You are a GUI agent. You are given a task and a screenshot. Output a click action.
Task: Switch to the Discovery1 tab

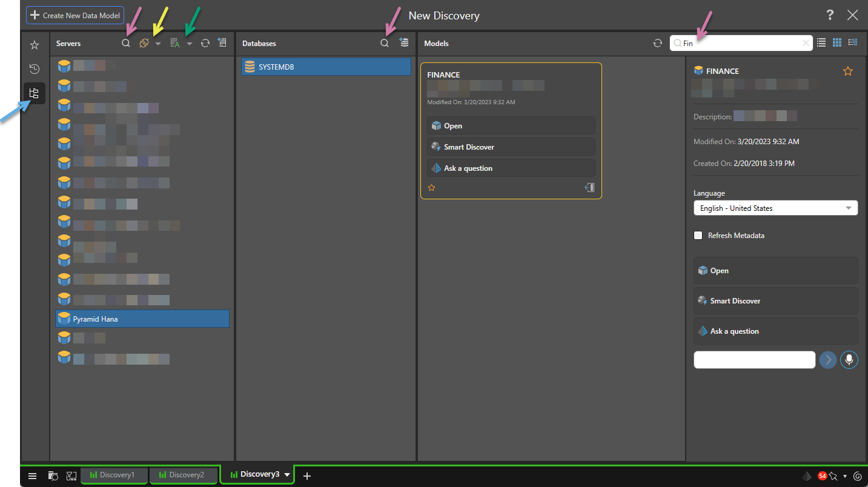pyautogui.click(x=114, y=475)
